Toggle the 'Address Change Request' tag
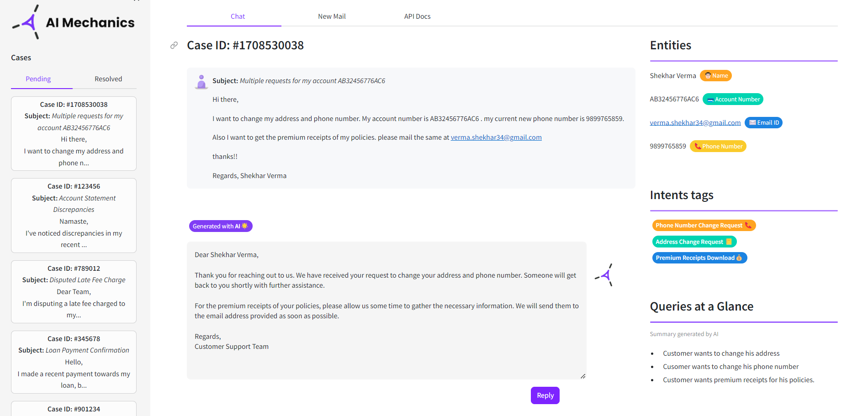The height and width of the screenshot is (416, 868). coord(694,242)
